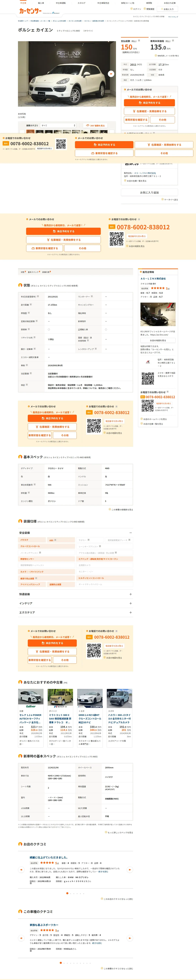The image size is (196, 980).
Task: Click help icon next to 保証 in 状態 table
Action: (x=27, y=385)
